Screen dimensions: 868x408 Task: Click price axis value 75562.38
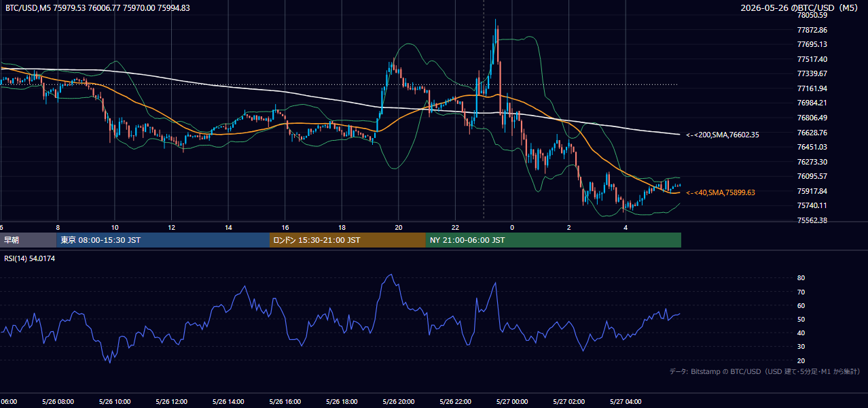coord(812,220)
